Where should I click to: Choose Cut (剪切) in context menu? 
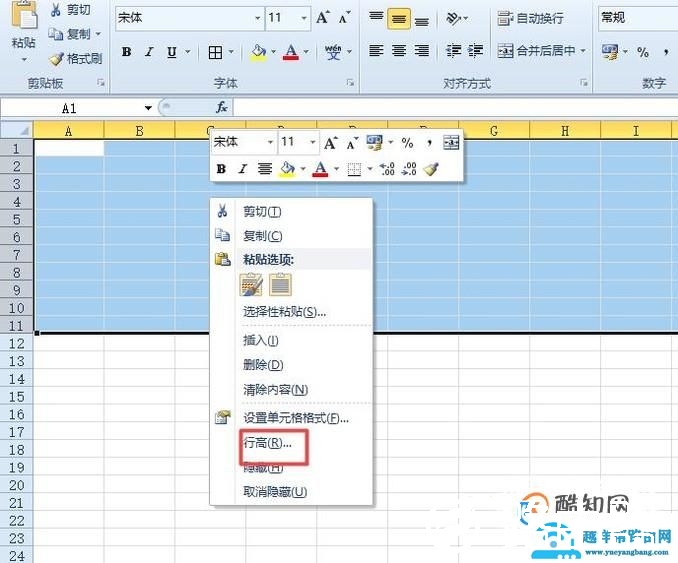tap(262, 211)
